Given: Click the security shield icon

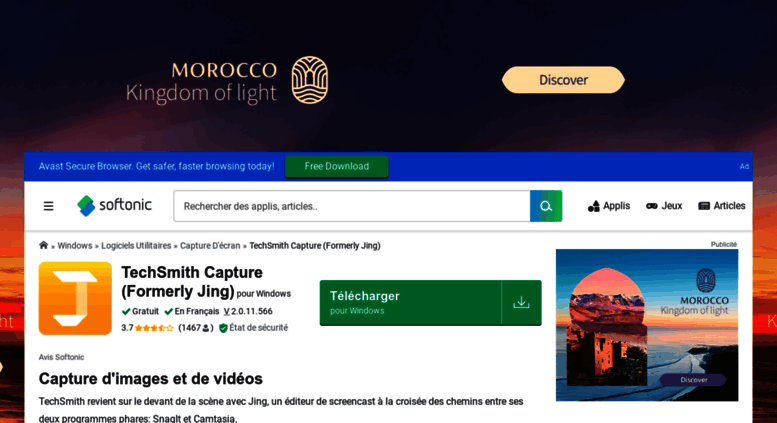Looking at the screenshot, I should pos(223,328).
